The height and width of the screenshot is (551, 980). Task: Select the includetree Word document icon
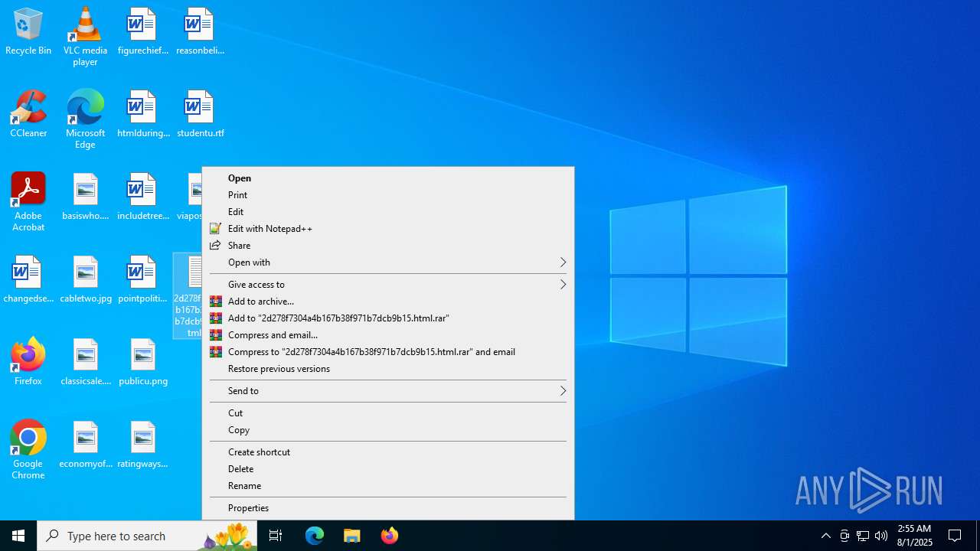pyautogui.click(x=142, y=197)
